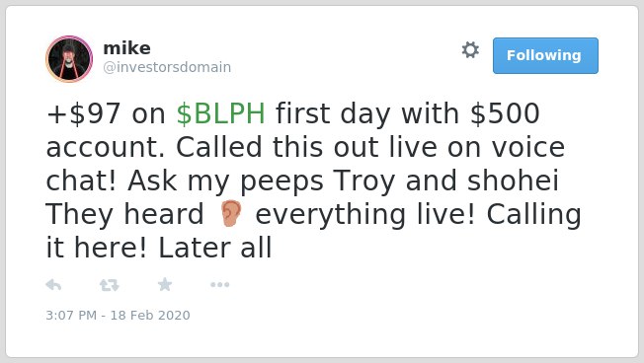Click the ear emoji in the tweet

230,213
